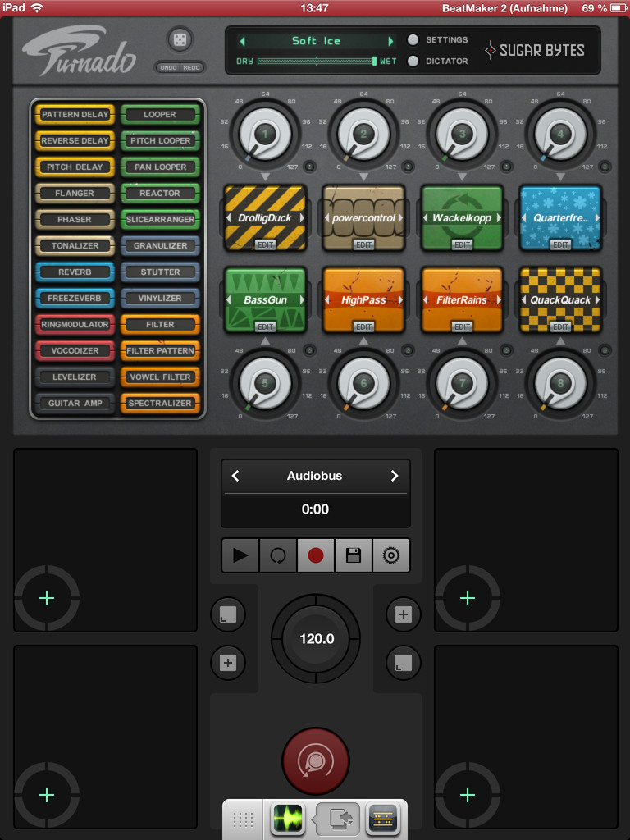Tap the 120.0 tempo dial
This screenshot has width=630, height=840.
point(316,638)
